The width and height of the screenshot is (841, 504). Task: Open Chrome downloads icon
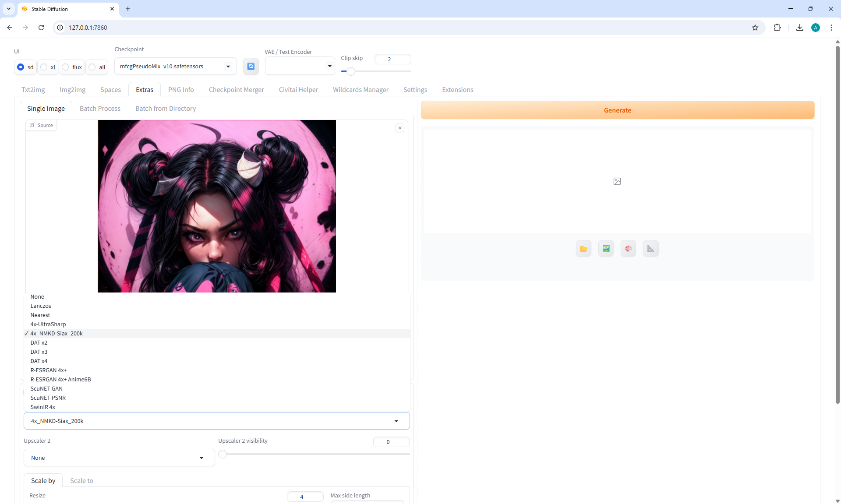pyautogui.click(x=799, y=28)
